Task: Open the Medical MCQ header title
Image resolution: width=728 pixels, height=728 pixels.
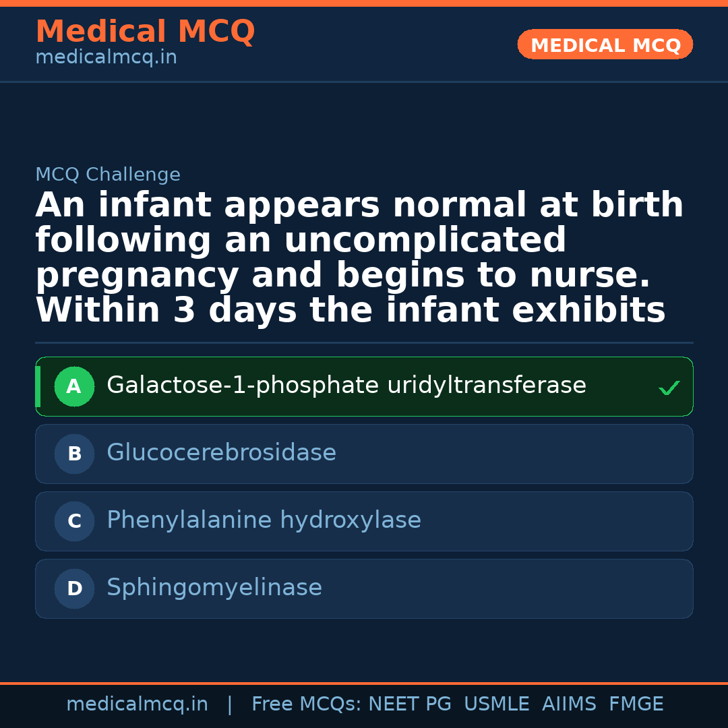Action: [x=145, y=31]
